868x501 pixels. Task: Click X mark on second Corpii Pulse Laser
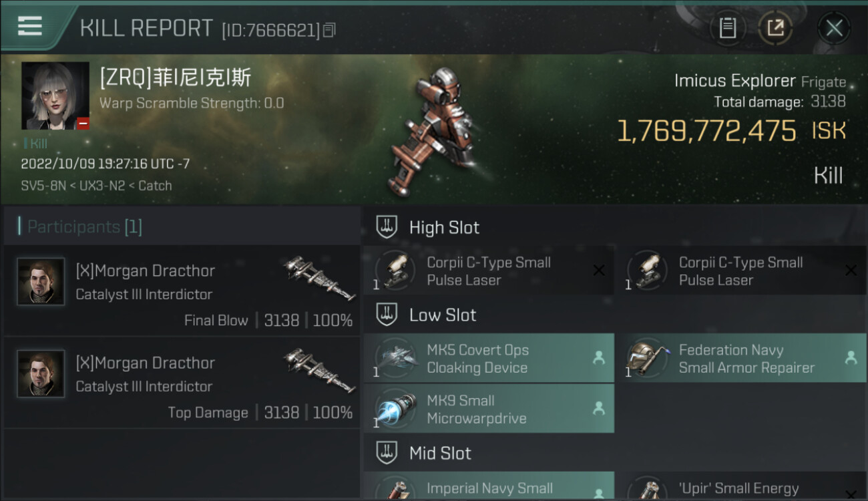click(x=851, y=271)
